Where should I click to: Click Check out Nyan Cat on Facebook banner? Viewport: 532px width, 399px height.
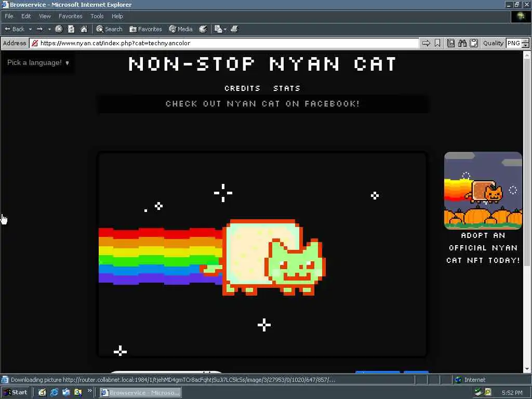coord(262,103)
